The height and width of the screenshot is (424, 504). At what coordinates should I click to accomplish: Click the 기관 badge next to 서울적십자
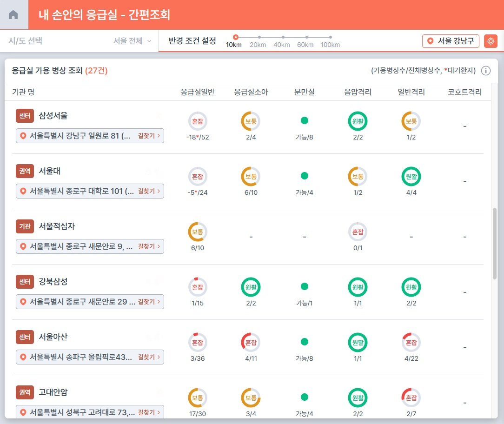pos(25,226)
